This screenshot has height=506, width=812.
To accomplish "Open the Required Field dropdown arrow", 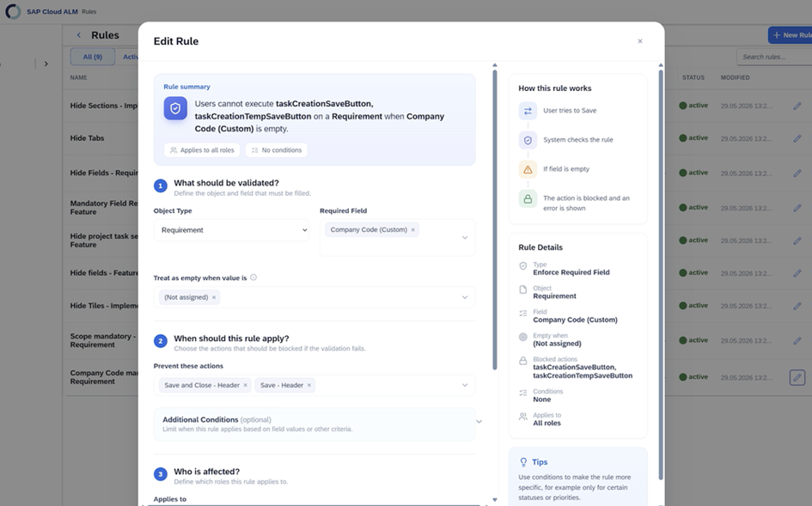I will 465,238.
